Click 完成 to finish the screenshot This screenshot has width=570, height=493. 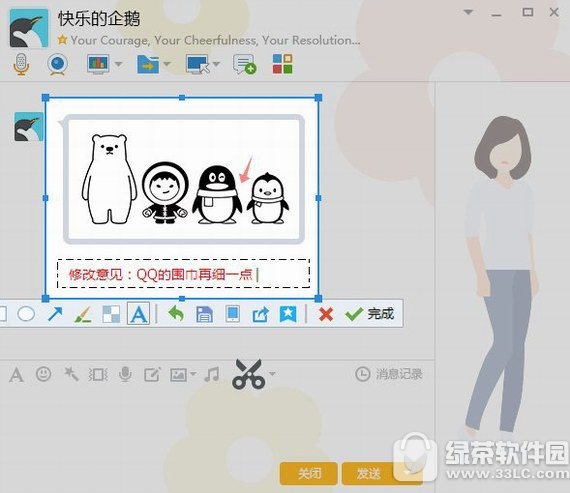coord(370,314)
